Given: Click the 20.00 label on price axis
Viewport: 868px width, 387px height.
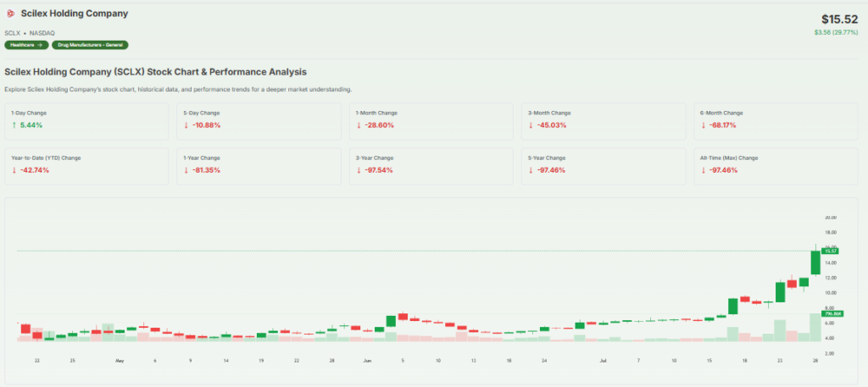Looking at the screenshot, I should 831,218.
